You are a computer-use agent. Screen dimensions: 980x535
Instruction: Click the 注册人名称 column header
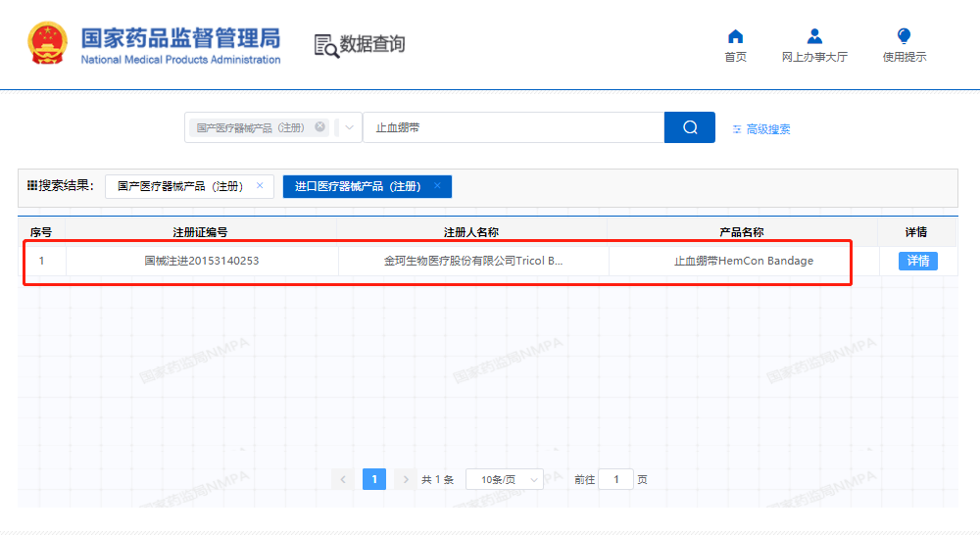pos(471,232)
